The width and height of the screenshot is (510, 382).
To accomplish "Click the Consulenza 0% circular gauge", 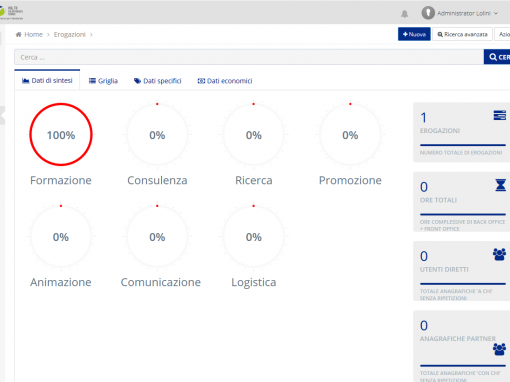I will [x=157, y=135].
